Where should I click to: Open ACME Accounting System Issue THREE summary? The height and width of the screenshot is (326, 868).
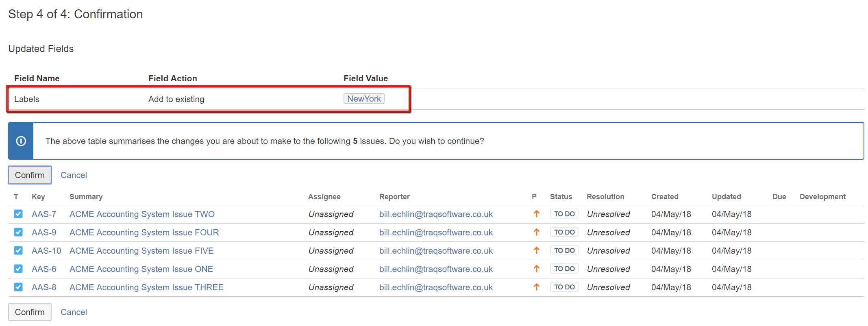pyautogui.click(x=146, y=287)
